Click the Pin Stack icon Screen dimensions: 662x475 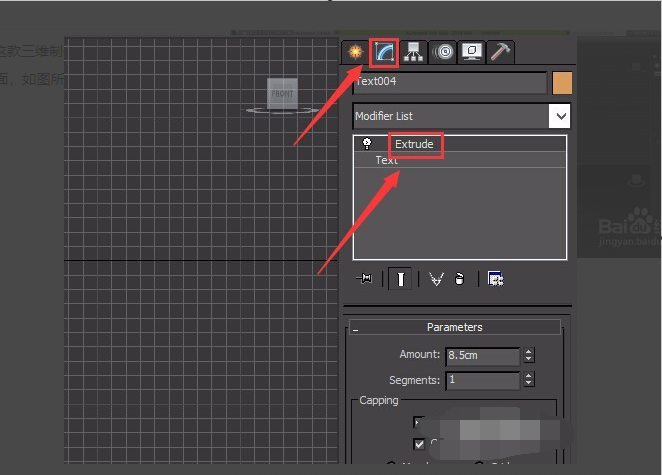(x=364, y=279)
